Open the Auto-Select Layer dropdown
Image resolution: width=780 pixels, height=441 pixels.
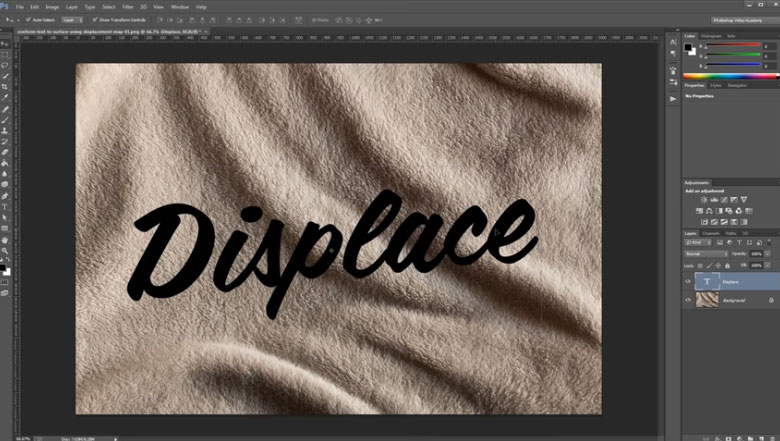(72, 20)
